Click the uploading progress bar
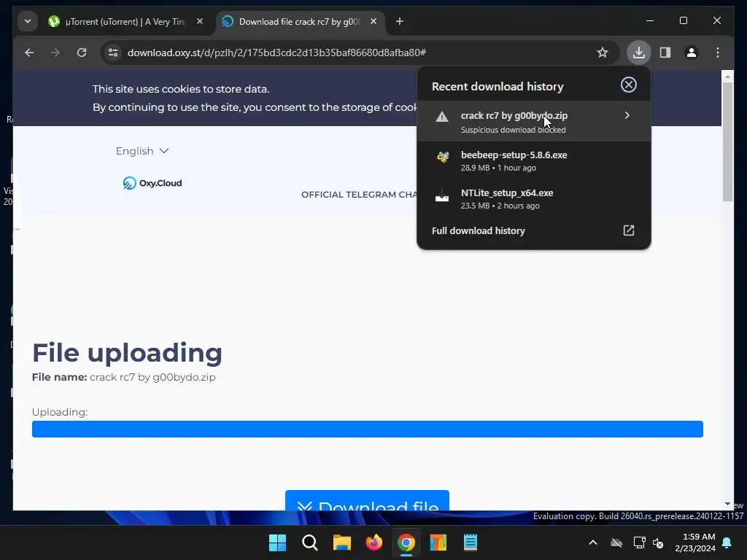This screenshot has height=560, width=747. pos(368,429)
